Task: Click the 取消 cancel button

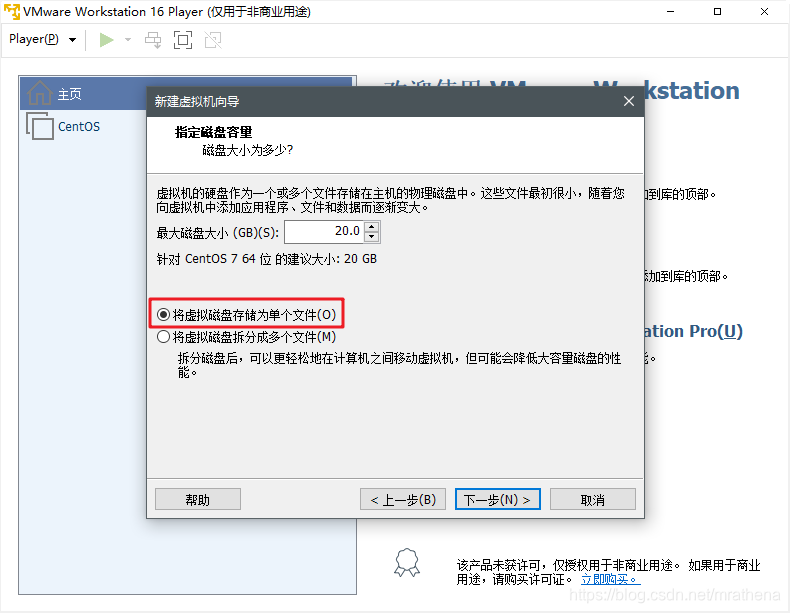Action: click(593, 499)
